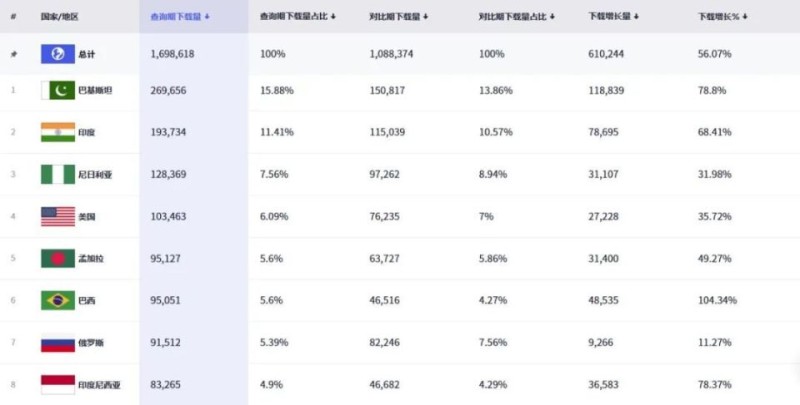The image size is (800, 405).
Task: Sort by 下载增长% column
Action: click(722, 17)
